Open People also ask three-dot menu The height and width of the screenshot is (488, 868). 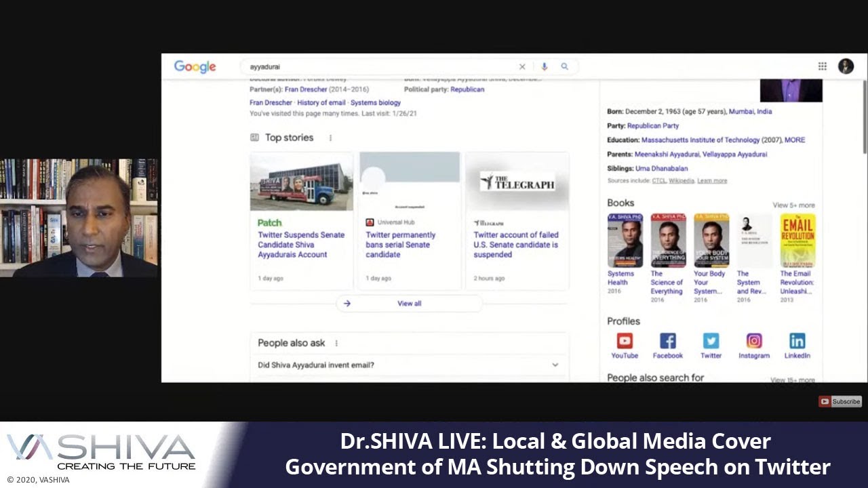336,343
